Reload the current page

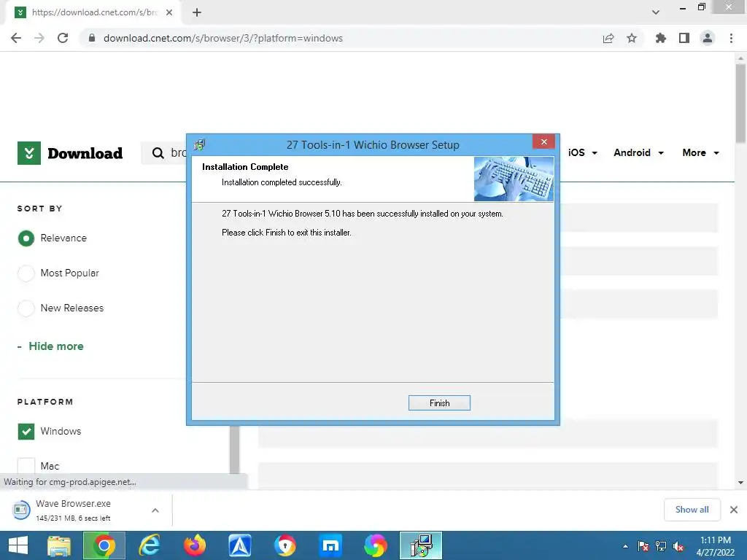tap(63, 38)
